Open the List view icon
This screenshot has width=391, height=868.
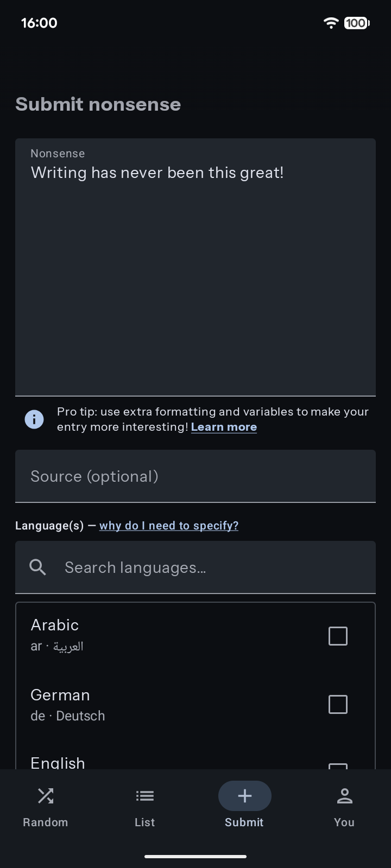(144, 796)
